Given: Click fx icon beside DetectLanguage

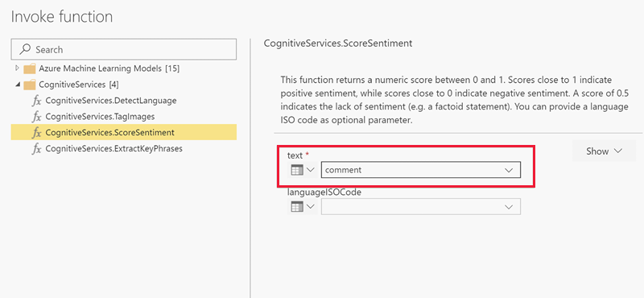Looking at the screenshot, I should tap(37, 101).
